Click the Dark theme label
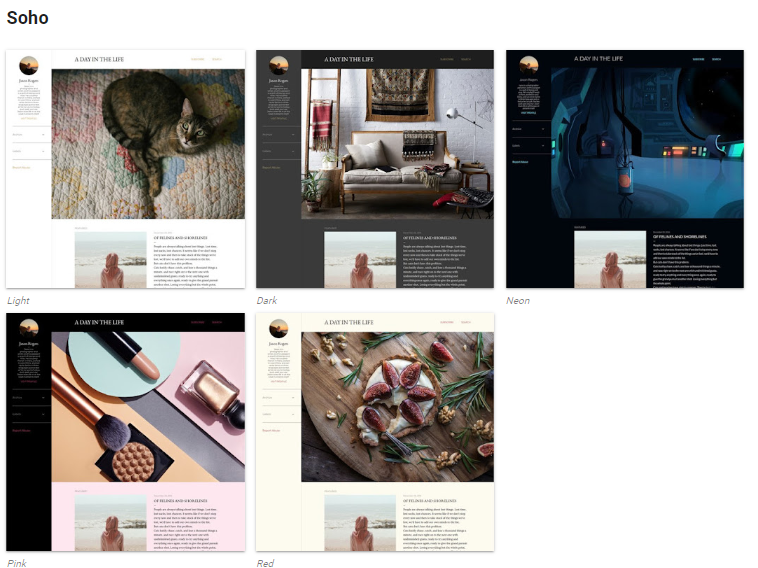 pos(267,301)
